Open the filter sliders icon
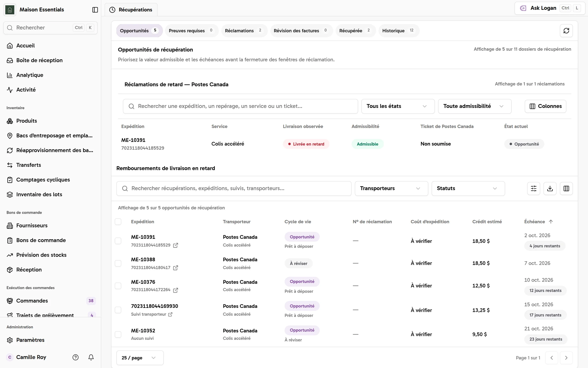588x368 pixels. (533, 188)
